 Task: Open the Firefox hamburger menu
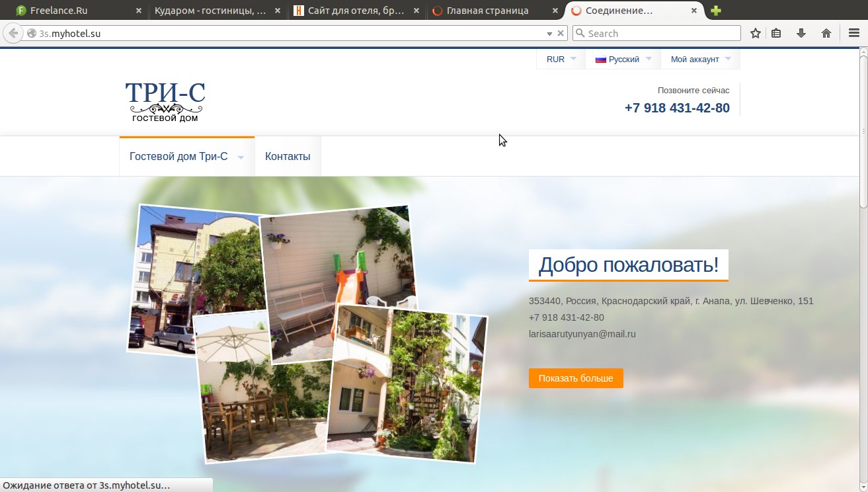tap(854, 33)
